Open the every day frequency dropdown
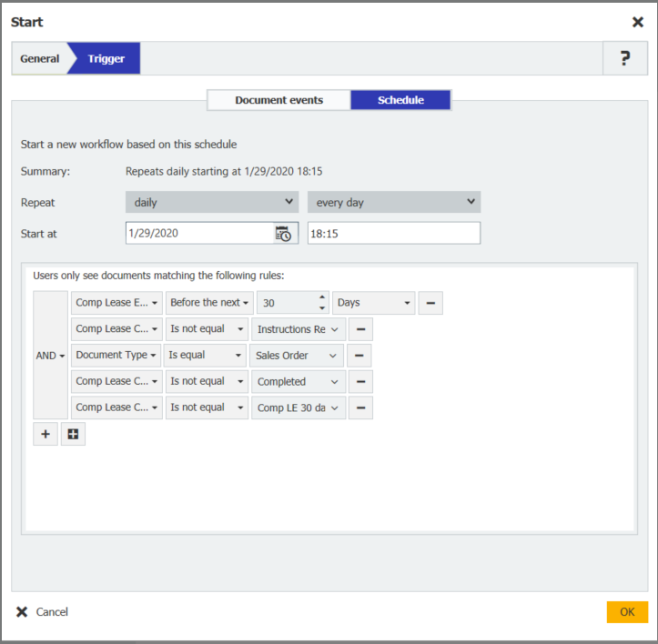Screen dimensions: 658x644 pos(393,202)
